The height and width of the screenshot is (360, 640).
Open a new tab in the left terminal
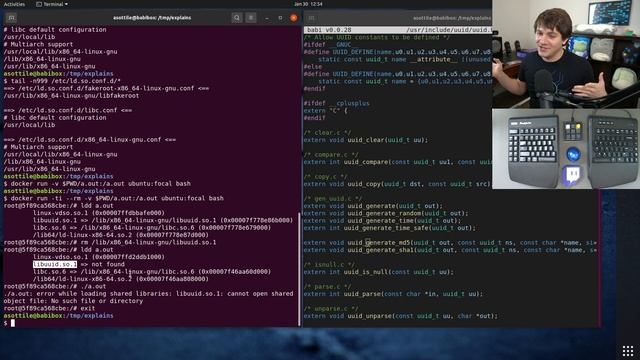pos(11,18)
